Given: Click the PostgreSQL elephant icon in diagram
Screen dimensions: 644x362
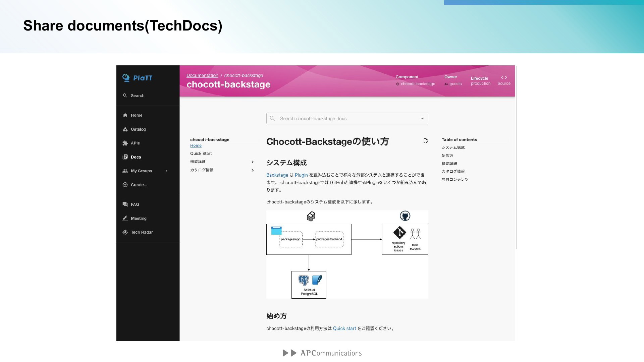Looking at the screenshot, I should [x=304, y=280].
